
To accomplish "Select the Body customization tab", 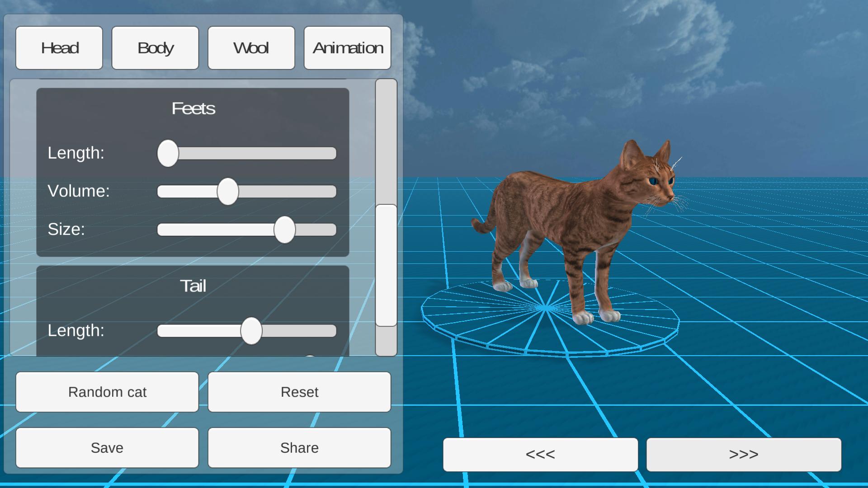I will click(155, 47).
